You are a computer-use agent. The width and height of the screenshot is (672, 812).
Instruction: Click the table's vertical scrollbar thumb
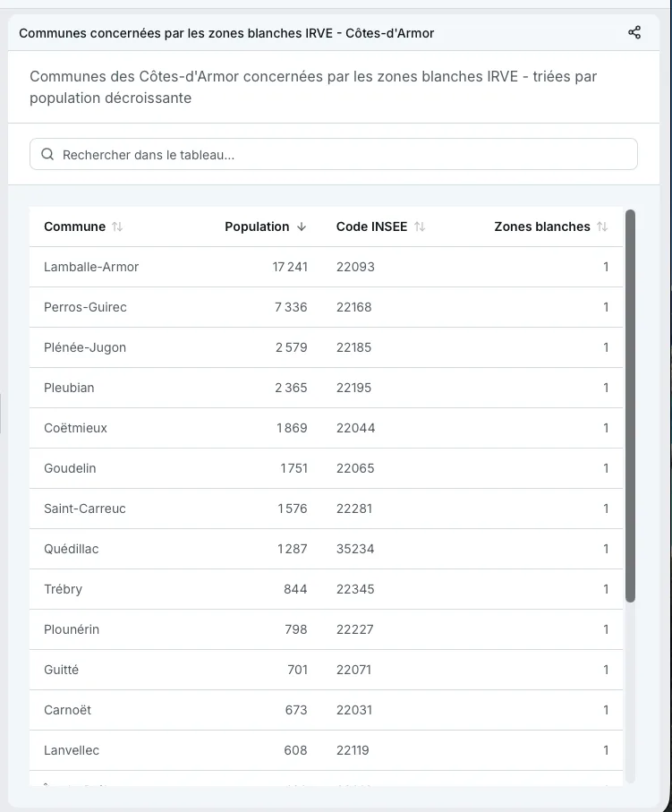[x=630, y=406]
